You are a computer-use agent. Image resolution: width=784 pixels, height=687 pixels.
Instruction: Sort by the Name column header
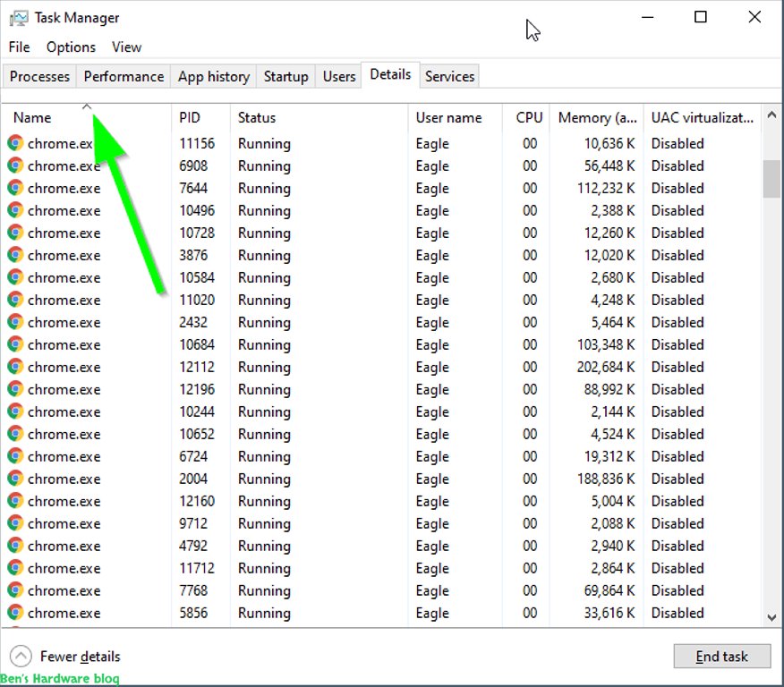87,117
